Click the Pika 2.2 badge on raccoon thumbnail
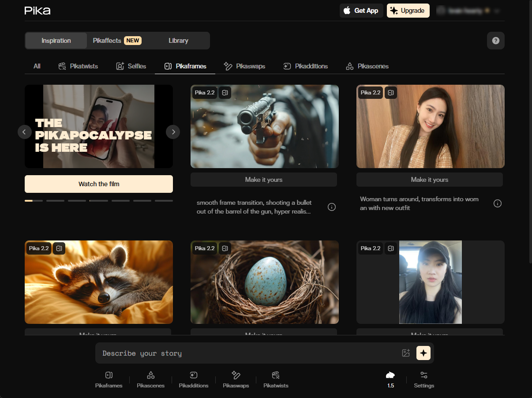The height and width of the screenshot is (398, 532). (x=39, y=248)
